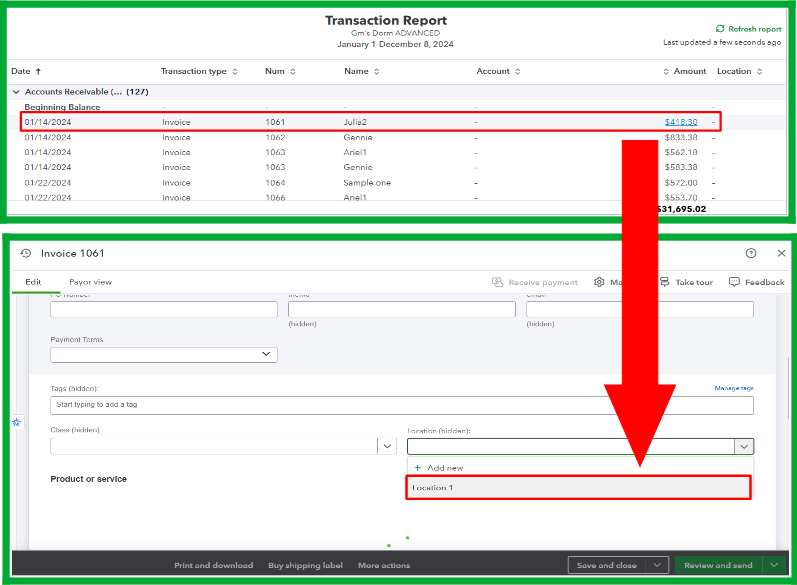Screen dimensions: 797x585
Task: Click the Receive payment label
Action: point(543,282)
